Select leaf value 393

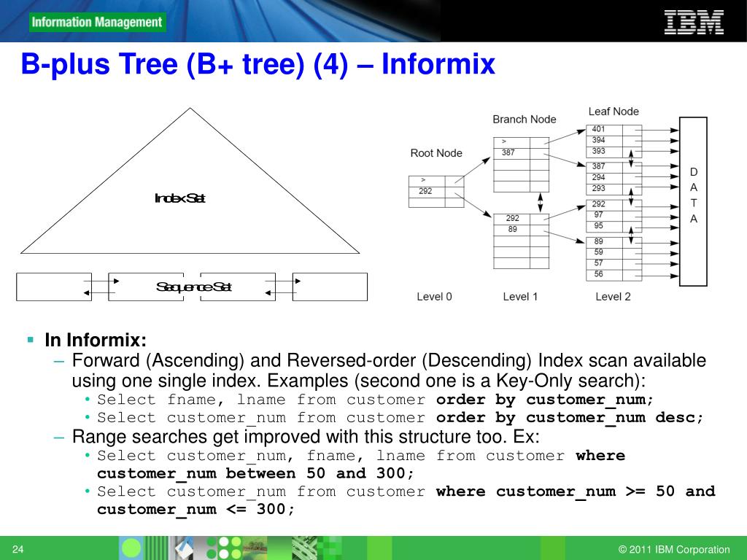(x=598, y=151)
